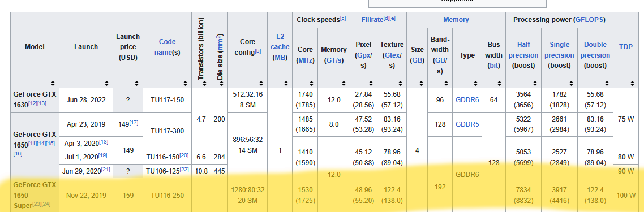Sort by the Bus width column

pos(499,83)
